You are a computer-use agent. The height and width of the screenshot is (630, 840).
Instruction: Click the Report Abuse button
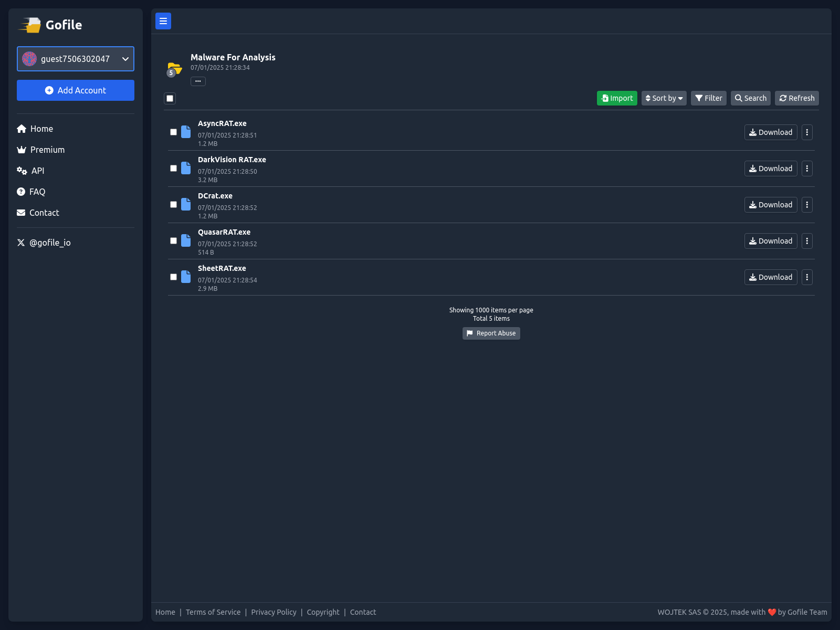(491, 333)
